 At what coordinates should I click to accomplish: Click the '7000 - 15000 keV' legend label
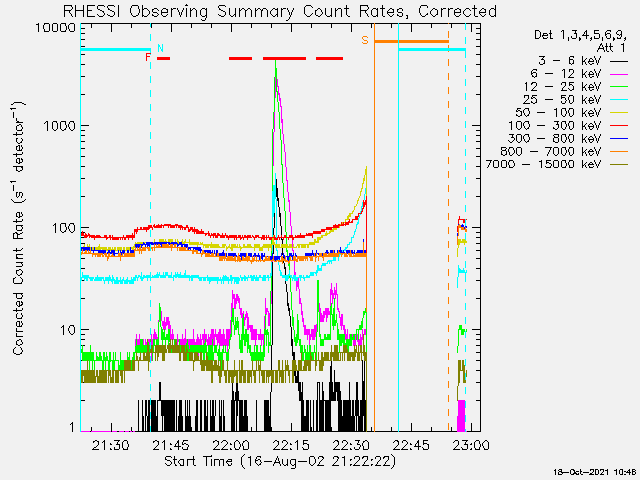coord(544,164)
